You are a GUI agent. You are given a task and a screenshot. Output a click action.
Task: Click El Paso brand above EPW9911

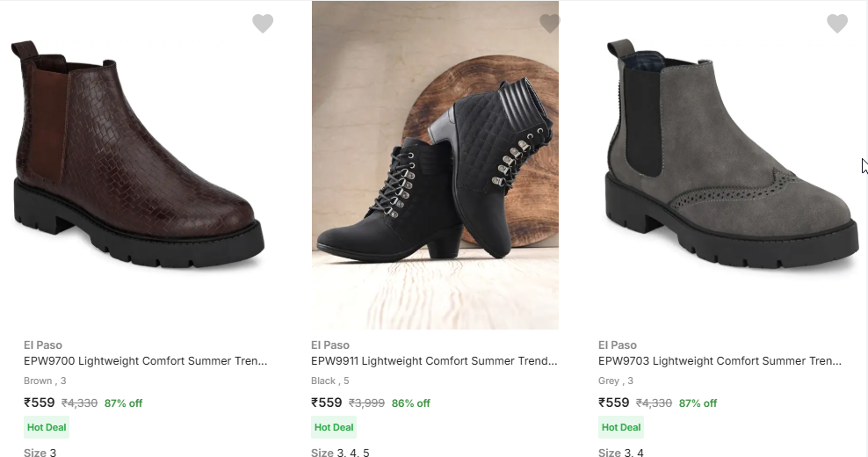pyautogui.click(x=330, y=345)
